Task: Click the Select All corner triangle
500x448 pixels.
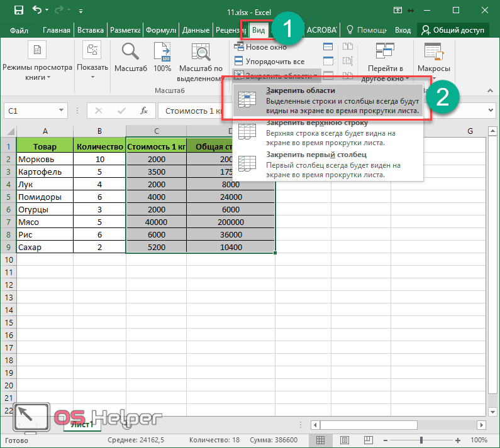Action: pyautogui.click(x=10, y=131)
